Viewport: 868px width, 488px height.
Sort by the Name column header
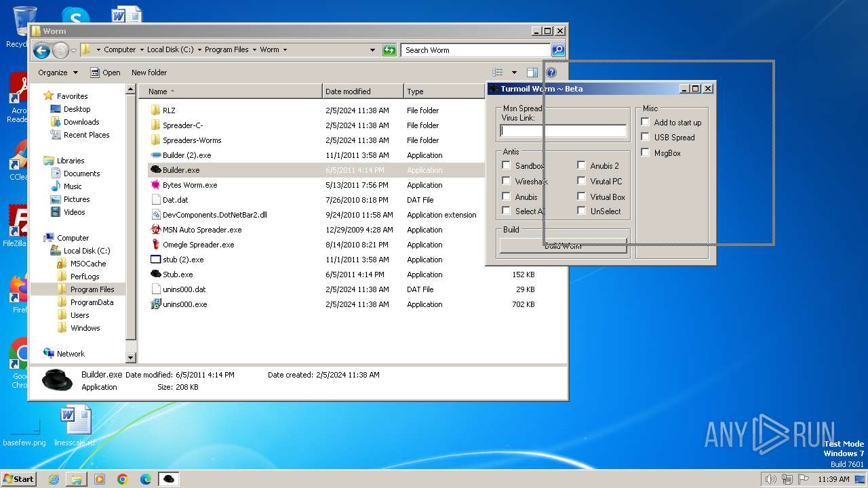coord(231,91)
